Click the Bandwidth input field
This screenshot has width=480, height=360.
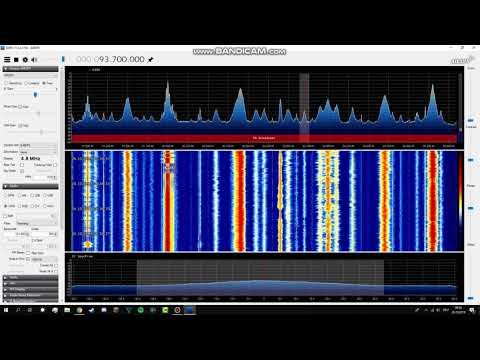(x=17, y=234)
